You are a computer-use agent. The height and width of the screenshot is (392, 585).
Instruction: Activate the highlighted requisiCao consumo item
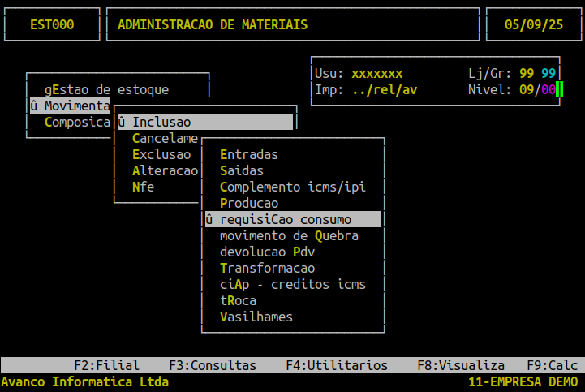tap(293, 219)
